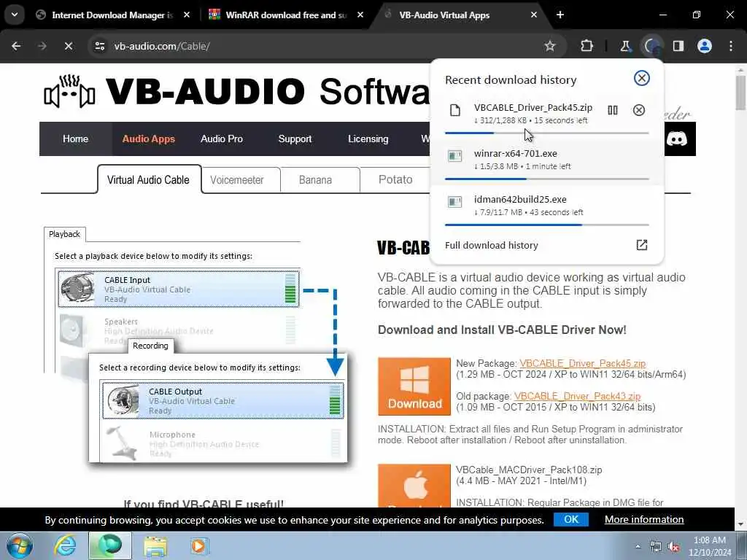Click the orange Windows Download button
The height and width of the screenshot is (560, 747).
(x=414, y=386)
